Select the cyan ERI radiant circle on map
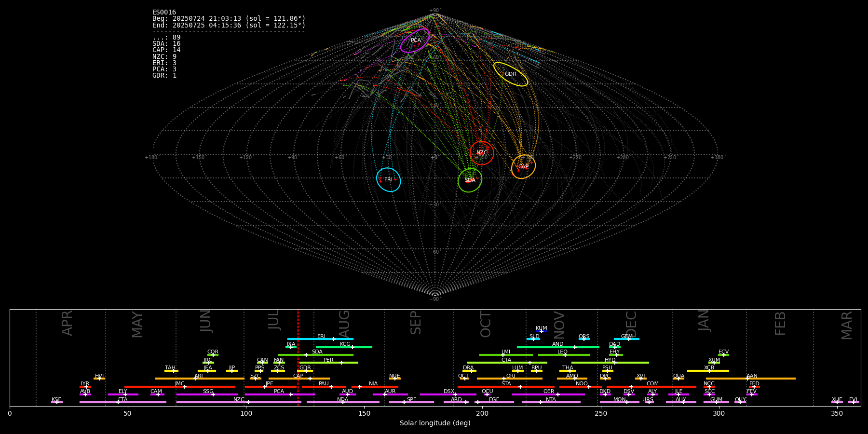 388,180
